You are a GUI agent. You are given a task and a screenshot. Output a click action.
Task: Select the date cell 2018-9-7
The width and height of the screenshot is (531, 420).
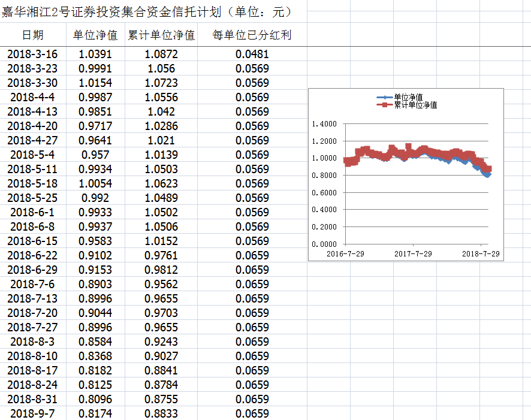(33, 413)
